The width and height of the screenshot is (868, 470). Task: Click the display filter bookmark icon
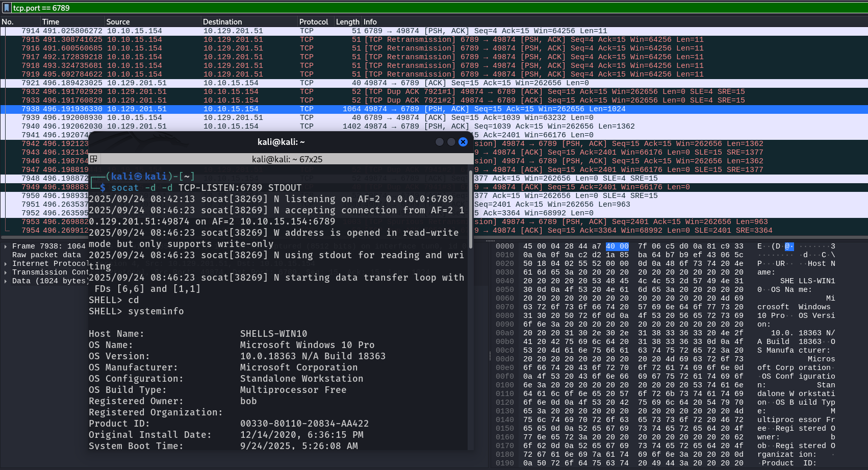click(6, 8)
